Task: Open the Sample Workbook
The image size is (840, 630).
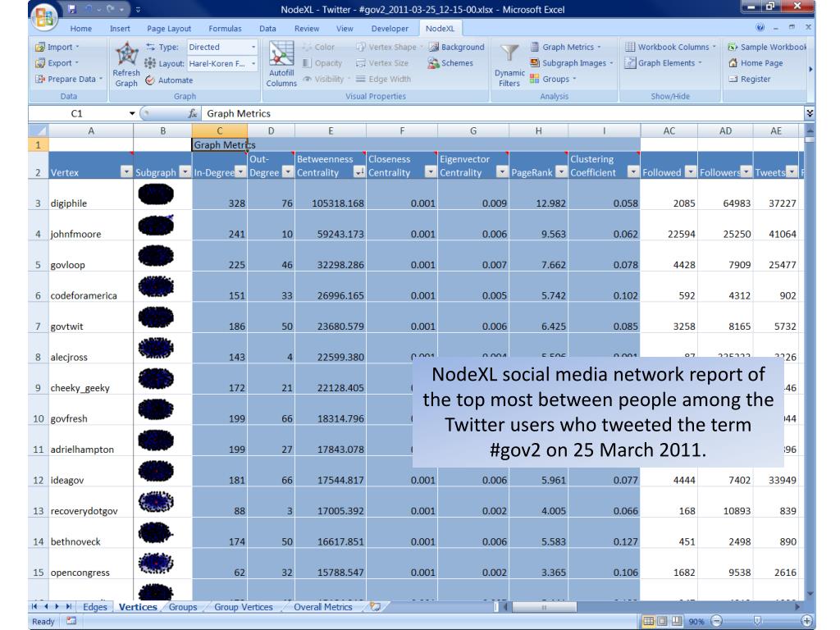Action: point(767,47)
